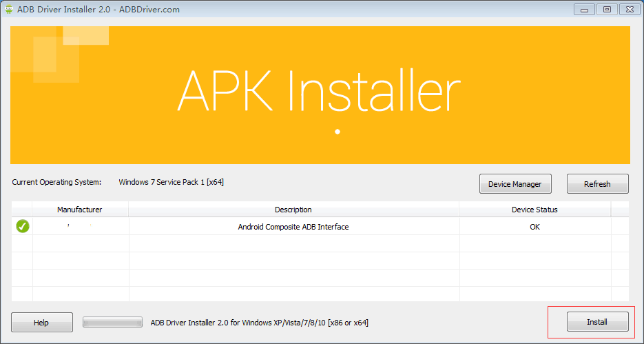Click the Current Operating System label
This screenshot has width=644, height=344.
coord(56,182)
